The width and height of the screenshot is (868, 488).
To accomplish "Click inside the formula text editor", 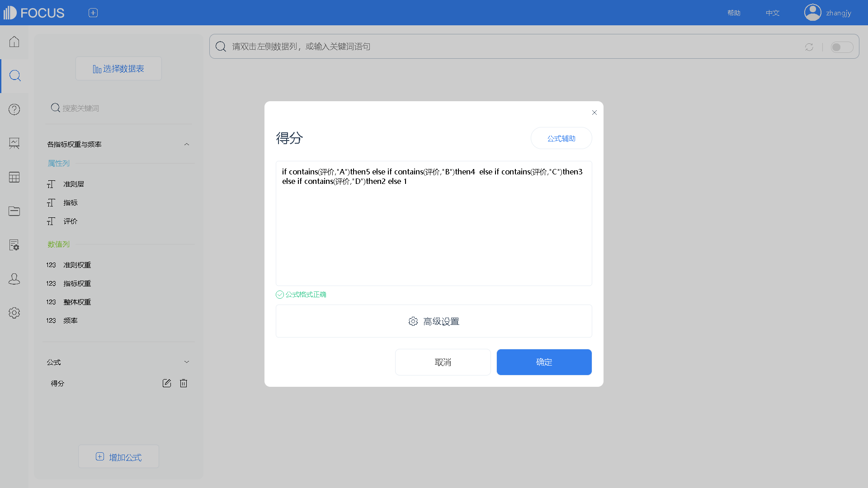I will pos(434,223).
